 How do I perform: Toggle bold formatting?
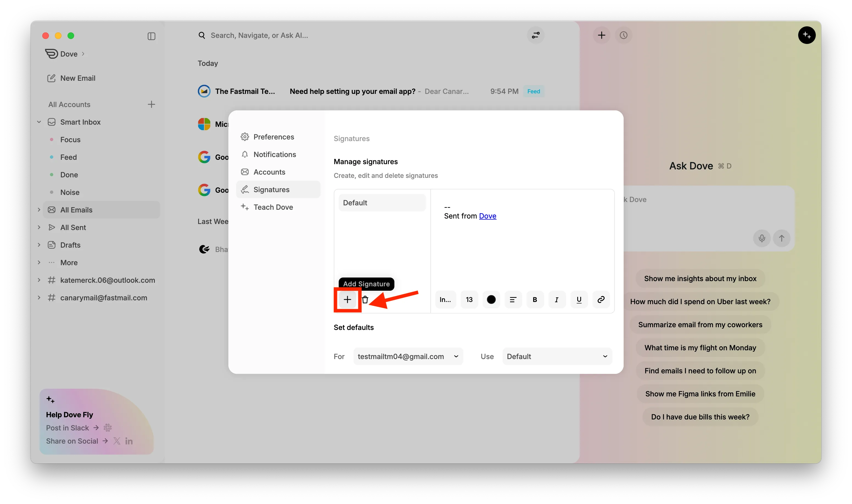(x=535, y=299)
